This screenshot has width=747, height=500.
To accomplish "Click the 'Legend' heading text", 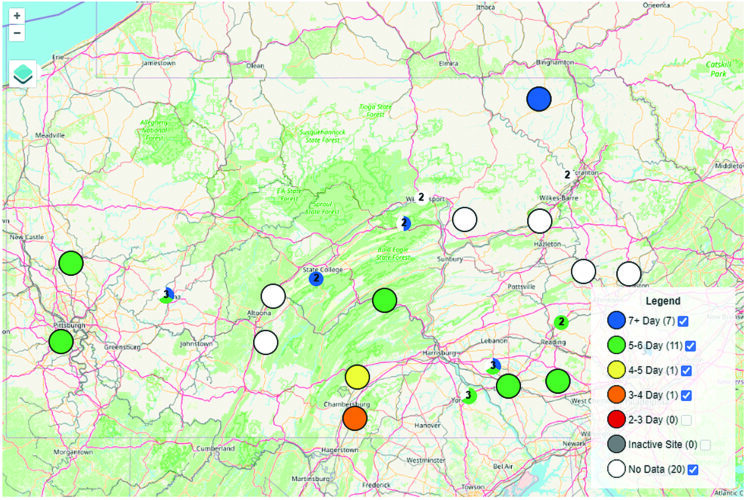I will pos(663,301).
